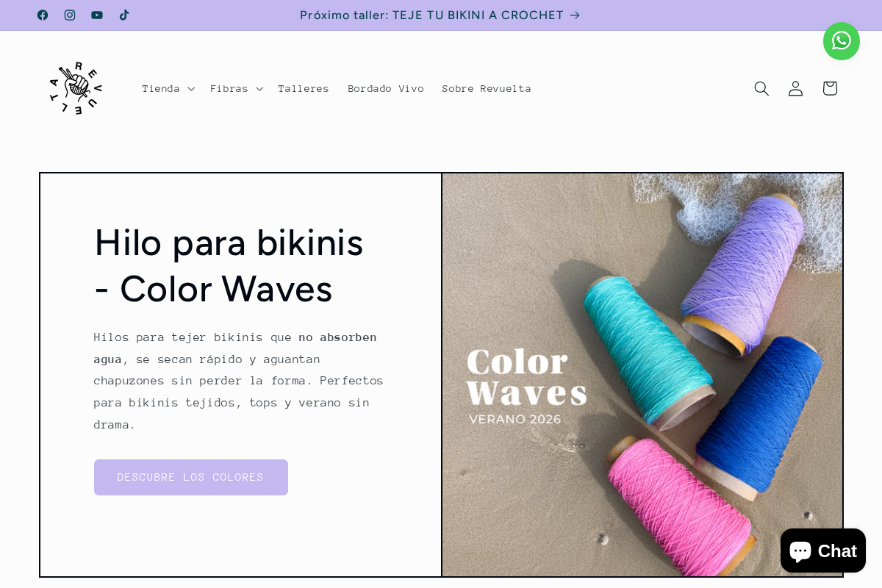Click the WhatsApp floating chat icon
The width and height of the screenshot is (882, 588).
click(842, 41)
